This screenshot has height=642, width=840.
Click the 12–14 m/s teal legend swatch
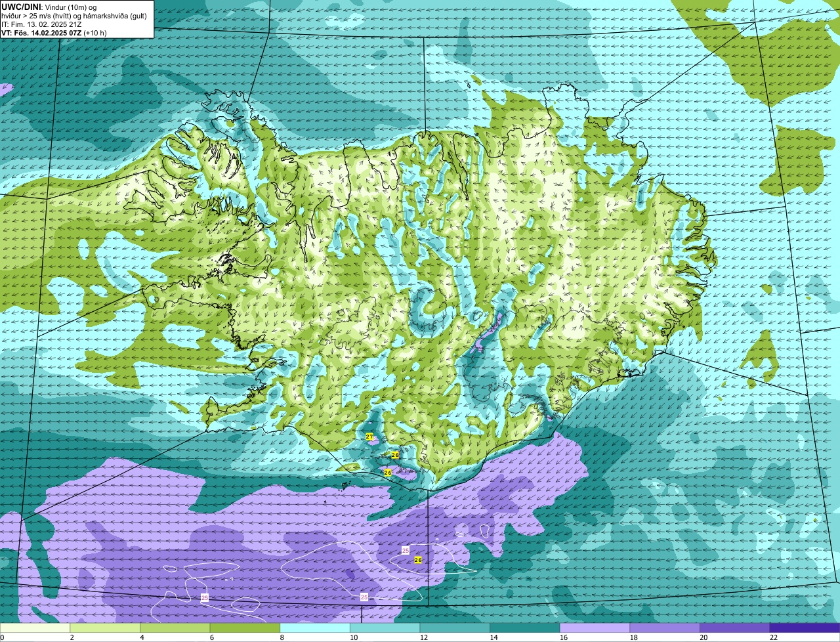455,628
